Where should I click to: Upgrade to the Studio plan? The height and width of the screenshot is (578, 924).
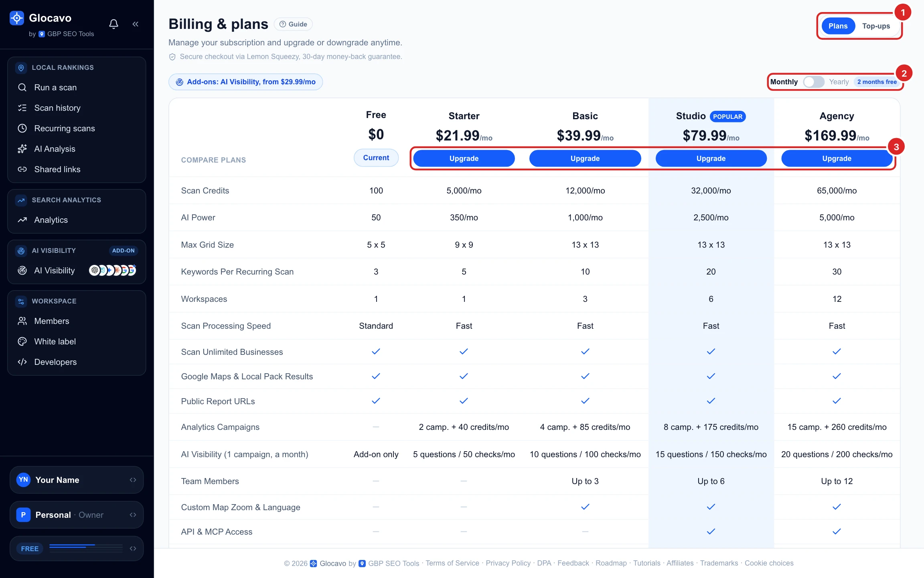coord(711,159)
